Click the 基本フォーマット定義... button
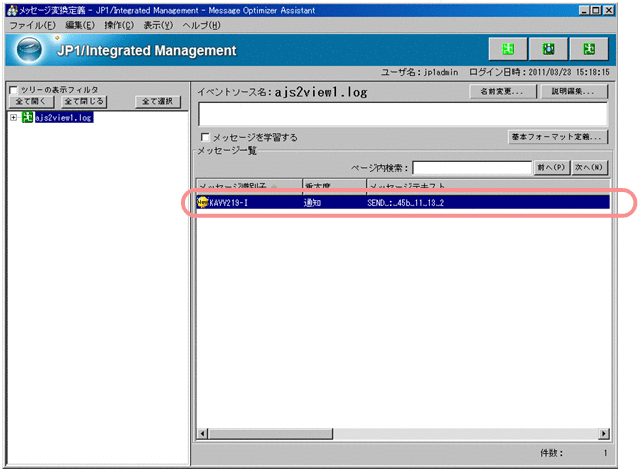 coord(558,137)
